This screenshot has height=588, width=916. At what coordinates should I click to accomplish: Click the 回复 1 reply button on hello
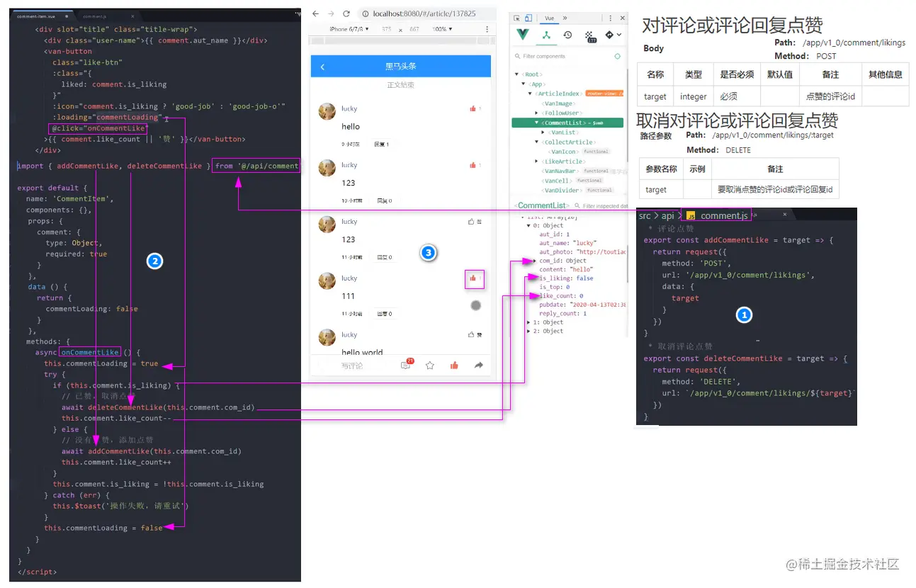382,144
